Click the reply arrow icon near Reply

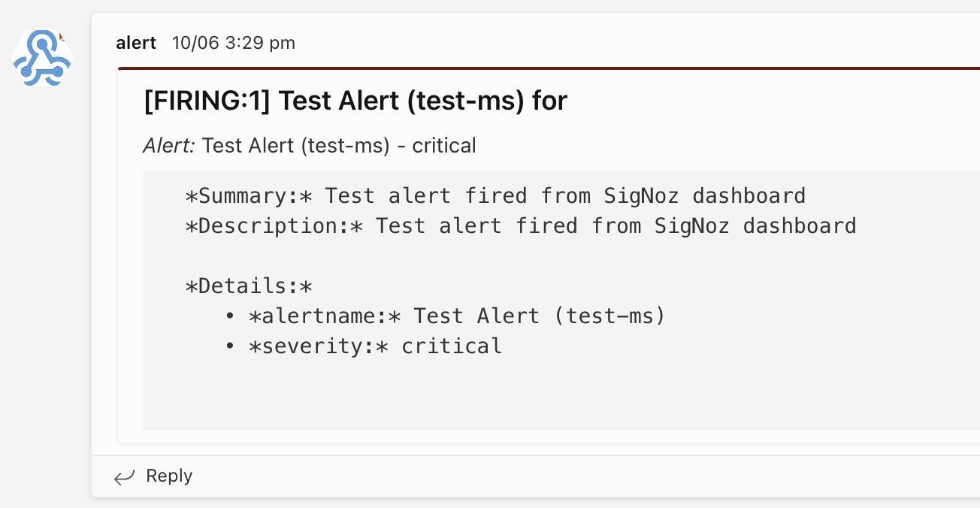point(123,476)
